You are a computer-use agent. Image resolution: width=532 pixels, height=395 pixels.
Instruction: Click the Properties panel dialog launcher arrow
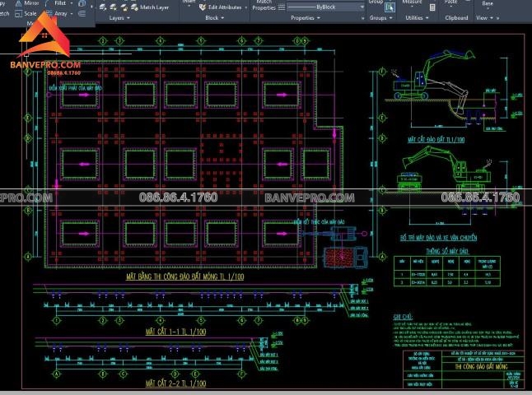pyautogui.click(x=362, y=18)
